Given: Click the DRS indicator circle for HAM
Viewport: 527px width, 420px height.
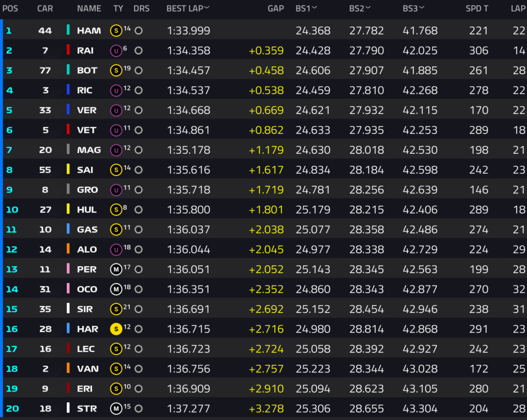Looking at the screenshot, I should [138, 31].
